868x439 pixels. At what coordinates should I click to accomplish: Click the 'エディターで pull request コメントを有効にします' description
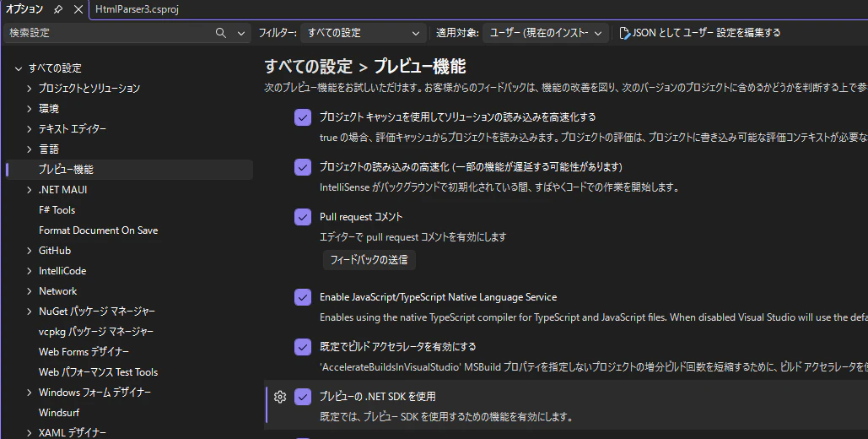point(413,237)
